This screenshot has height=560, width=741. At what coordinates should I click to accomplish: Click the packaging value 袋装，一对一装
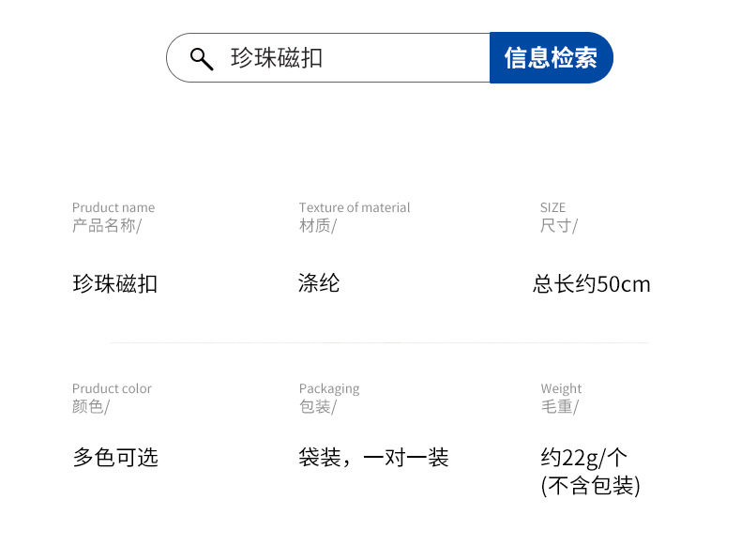pos(373,458)
